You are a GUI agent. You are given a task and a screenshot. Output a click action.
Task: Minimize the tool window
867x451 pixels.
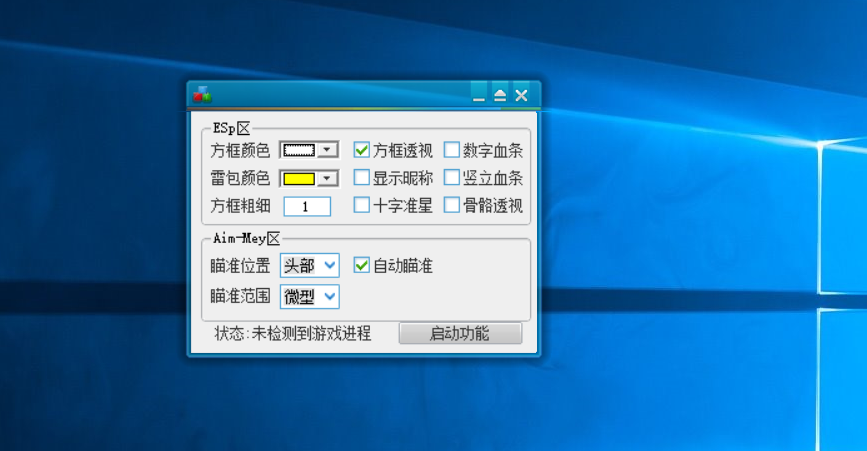point(479,95)
